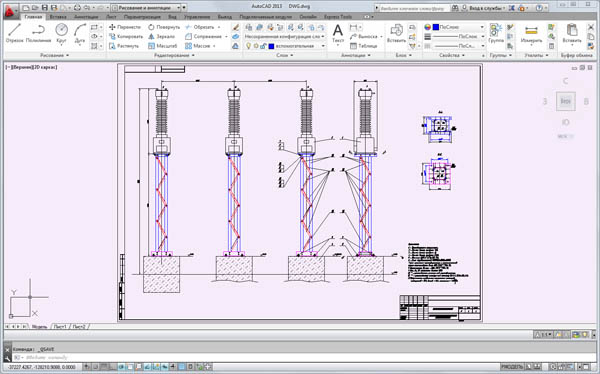
Task: Click the Группа group tool
Action: click(x=496, y=33)
